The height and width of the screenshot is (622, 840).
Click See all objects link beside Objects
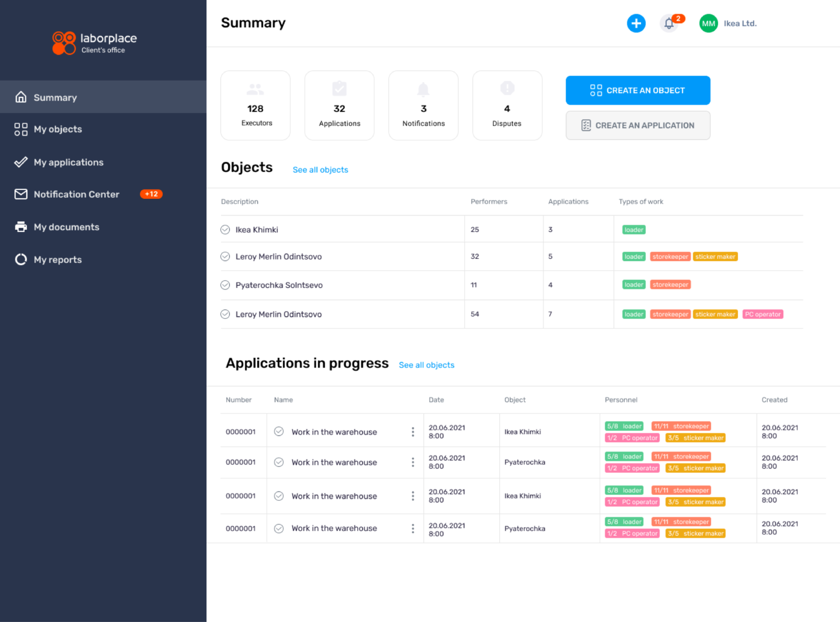pos(320,170)
